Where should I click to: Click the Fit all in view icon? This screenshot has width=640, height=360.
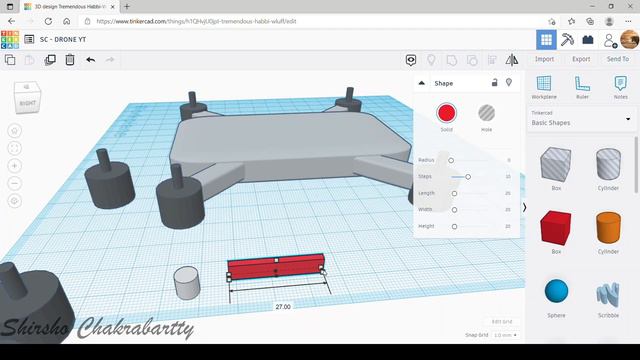click(x=15, y=149)
